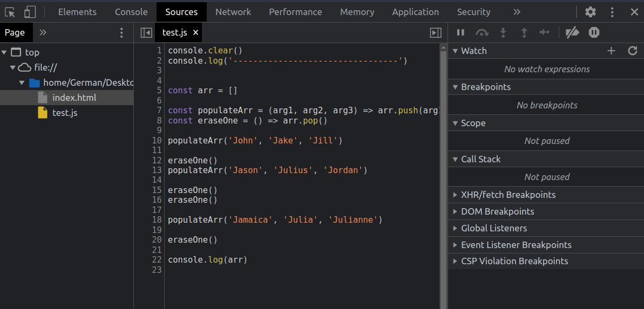Collapse the Call Stack section
Viewport: 644px width, 309px height.
pyautogui.click(x=480, y=159)
